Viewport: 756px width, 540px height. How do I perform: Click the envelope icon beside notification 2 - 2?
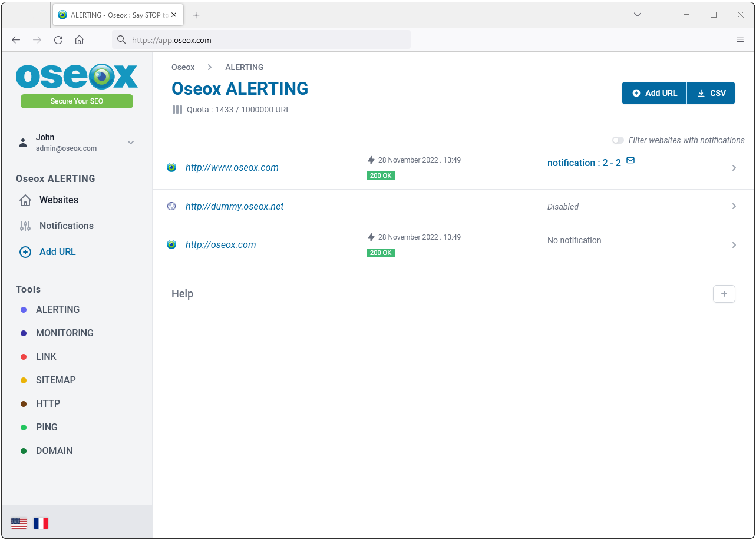click(x=630, y=160)
